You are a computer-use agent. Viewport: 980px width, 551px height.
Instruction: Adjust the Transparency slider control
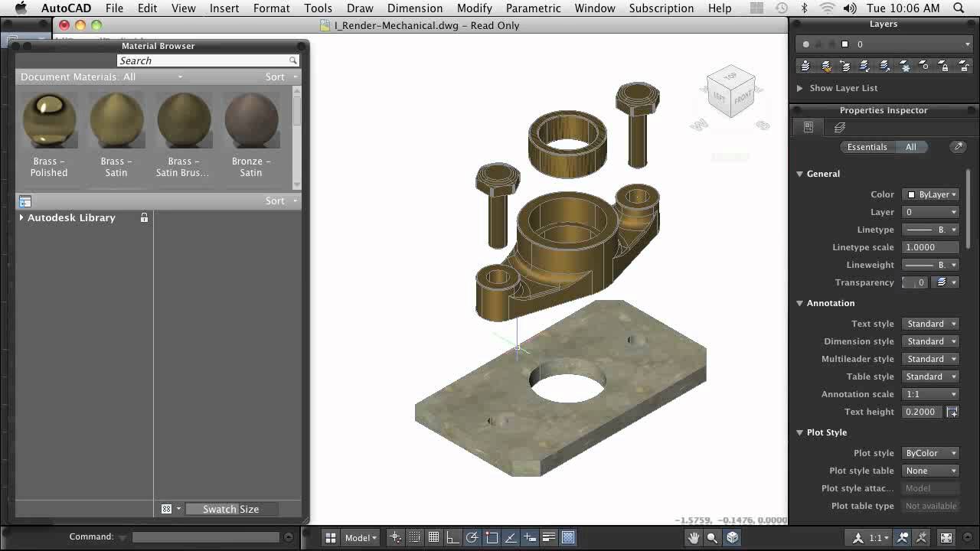click(915, 282)
